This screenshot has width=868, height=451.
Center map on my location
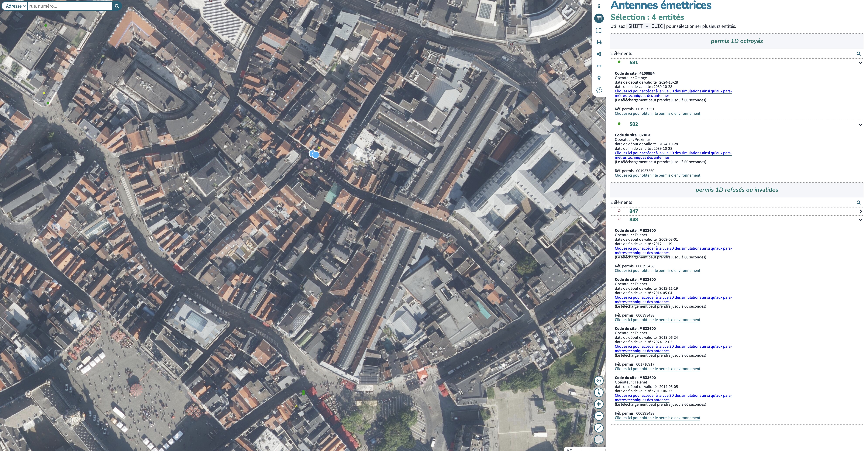point(599,381)
